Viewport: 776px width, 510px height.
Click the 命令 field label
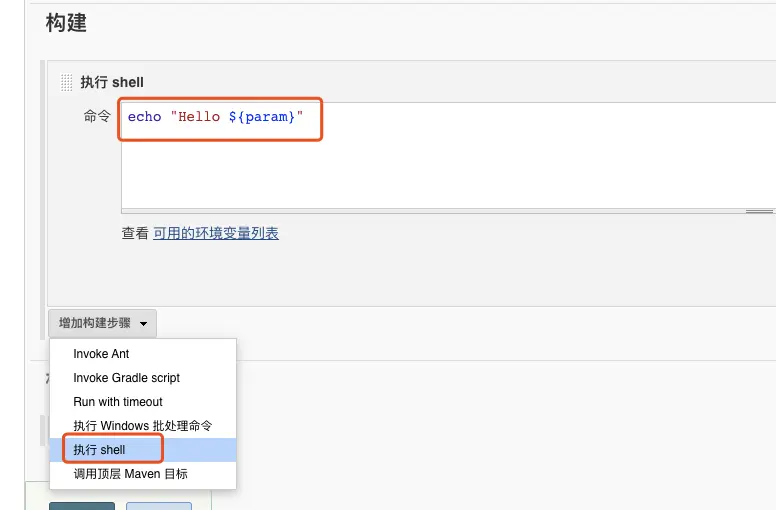pos(97,116)
